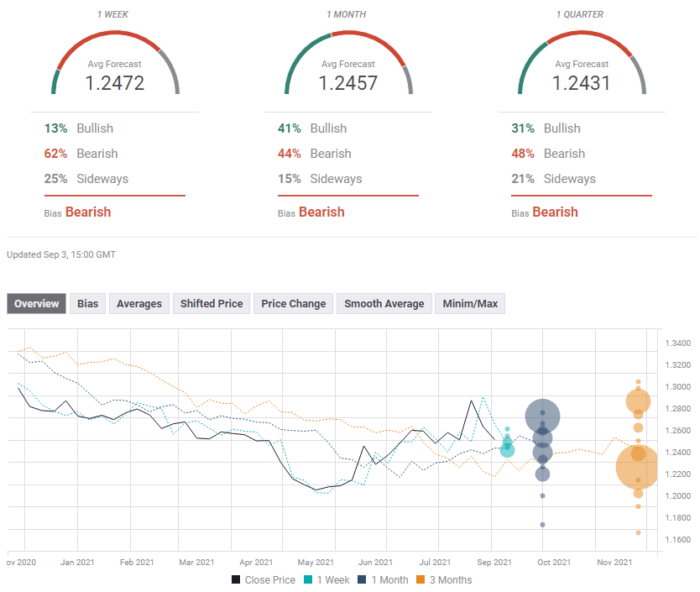Show the Shifted Price view

(x=212, y=304)
